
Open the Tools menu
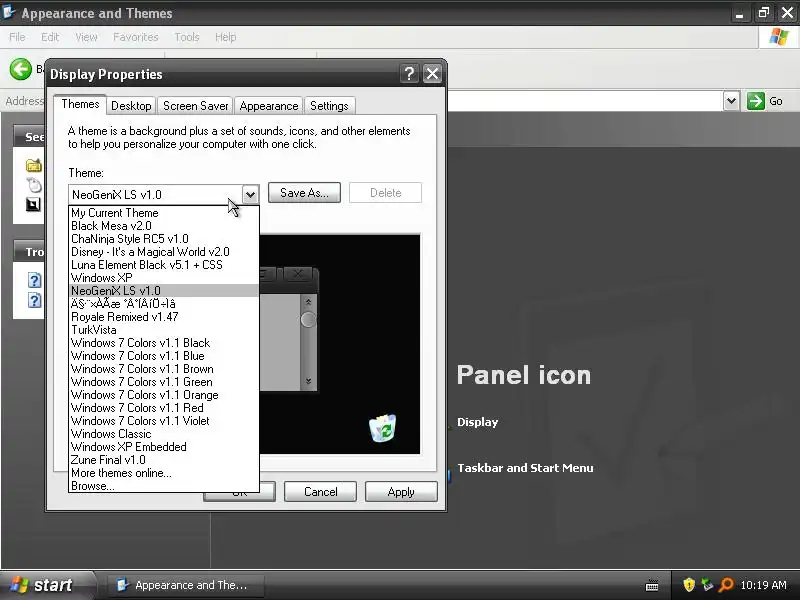(x=187, y=37)
